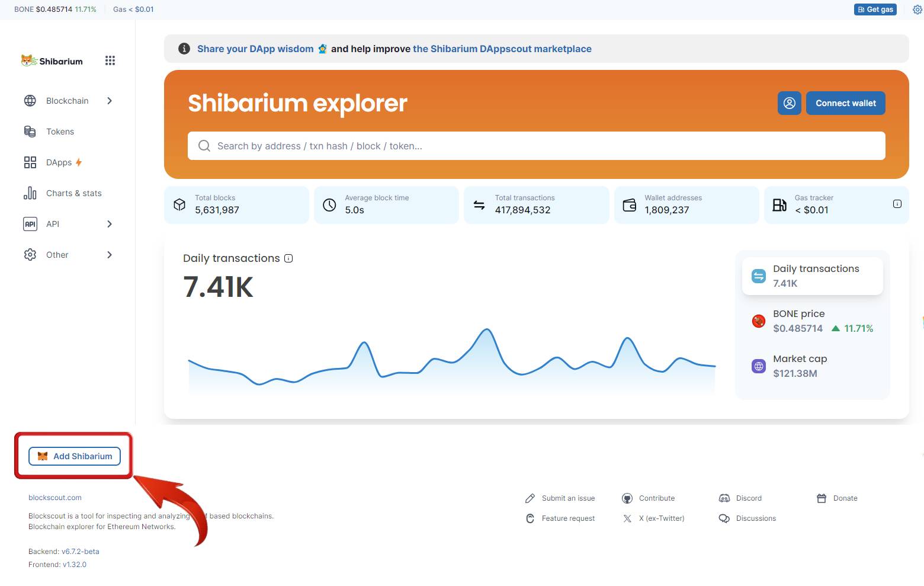The width and height of the screenshot is (924, 586).
Task: Click the user profile icon button
Action: click(x=790, y=103)
